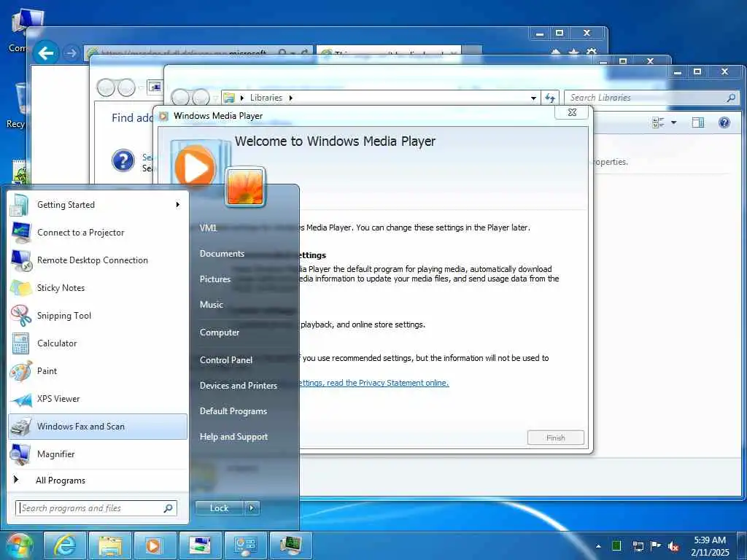Click the Paint palette icon

point(21,371)
